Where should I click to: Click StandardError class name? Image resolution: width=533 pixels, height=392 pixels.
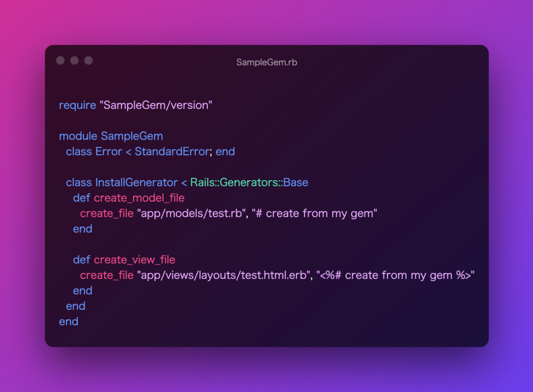(172, 151)
